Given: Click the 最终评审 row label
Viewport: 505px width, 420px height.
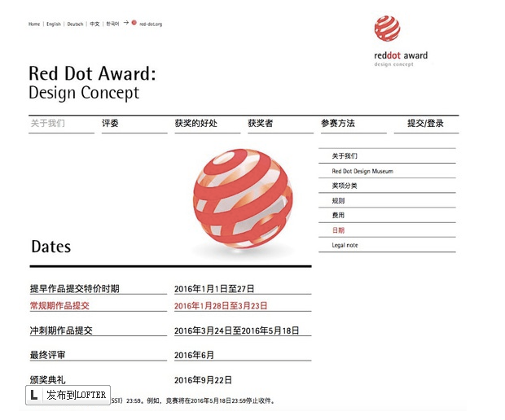Looking at the screenshot, I should tap(48, 356).
